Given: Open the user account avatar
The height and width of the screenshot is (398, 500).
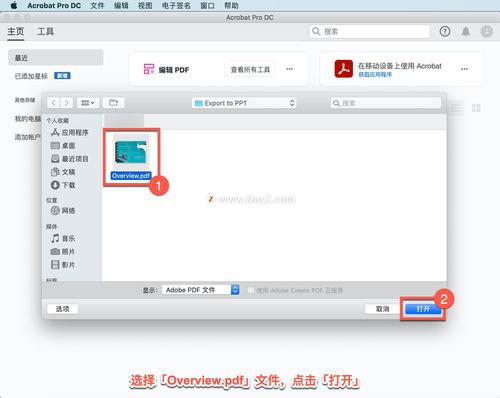Looking at the screenshot, I should (486, 32).
